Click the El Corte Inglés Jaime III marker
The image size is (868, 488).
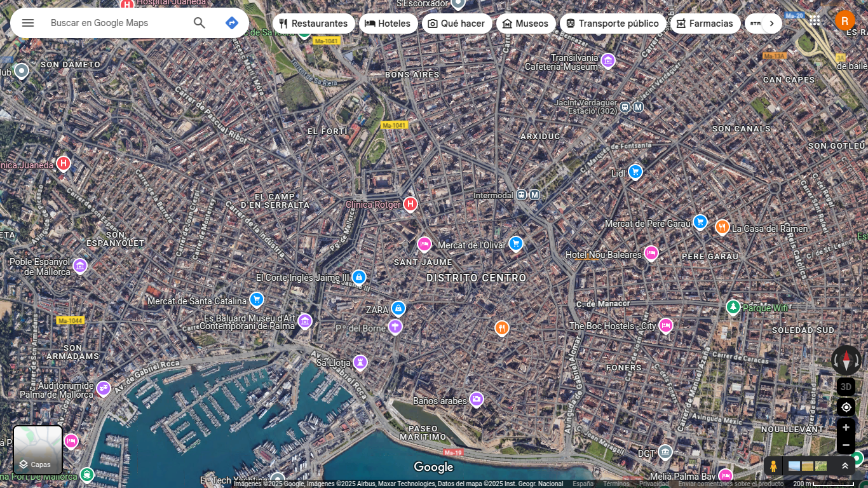tap(359, 277)
